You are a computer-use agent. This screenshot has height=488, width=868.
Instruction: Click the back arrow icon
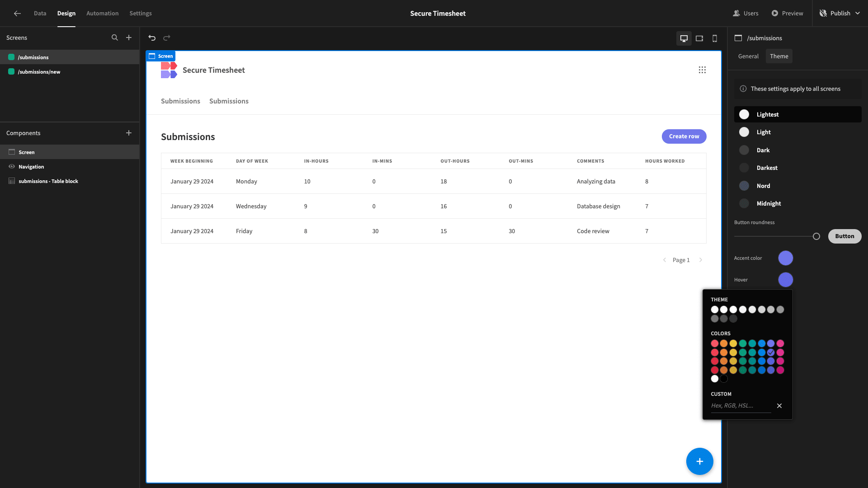(x=17, y=14)
